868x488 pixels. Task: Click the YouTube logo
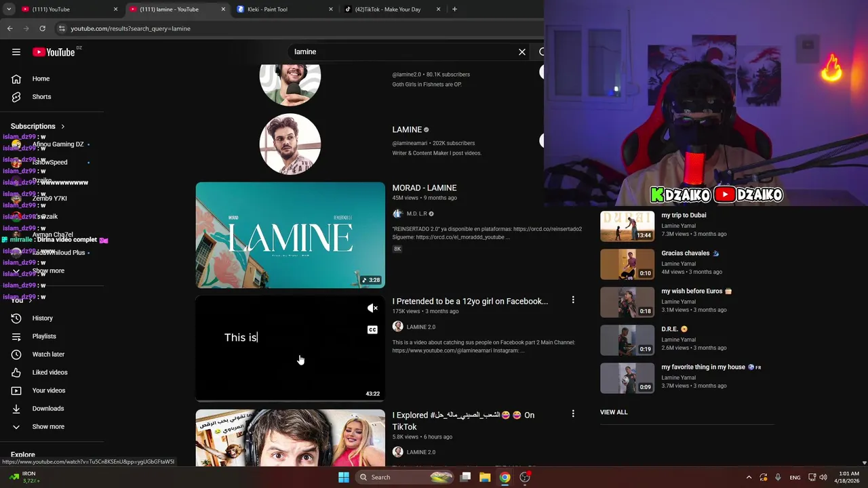click(x=54, y=52)
